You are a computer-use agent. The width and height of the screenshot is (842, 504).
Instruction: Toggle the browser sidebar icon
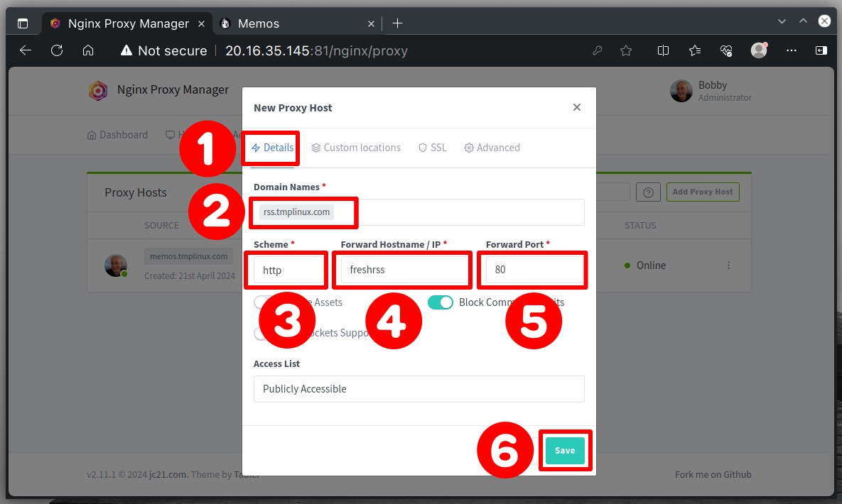[x=821, y=50]
